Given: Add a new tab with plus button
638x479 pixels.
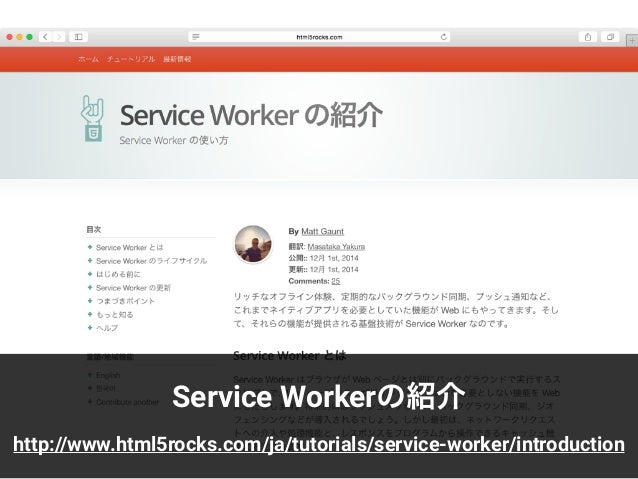Looking at the screenshot, I should point(632,41).
